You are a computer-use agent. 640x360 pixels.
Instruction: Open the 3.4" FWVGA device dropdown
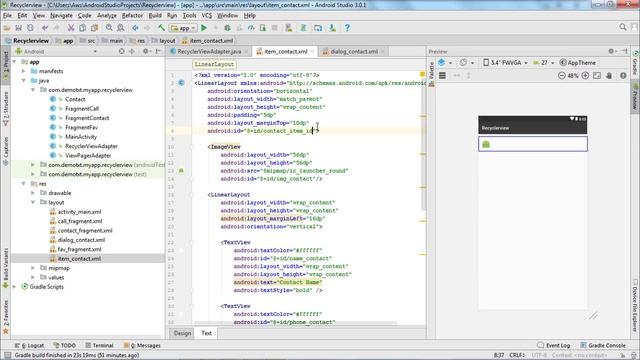click(x=505, y=63)
